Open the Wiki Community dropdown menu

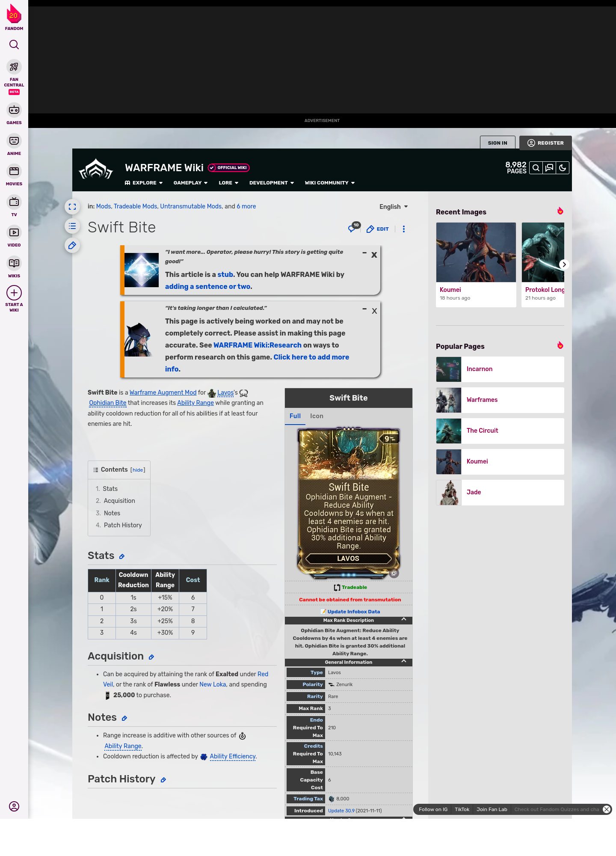point(330,183)
